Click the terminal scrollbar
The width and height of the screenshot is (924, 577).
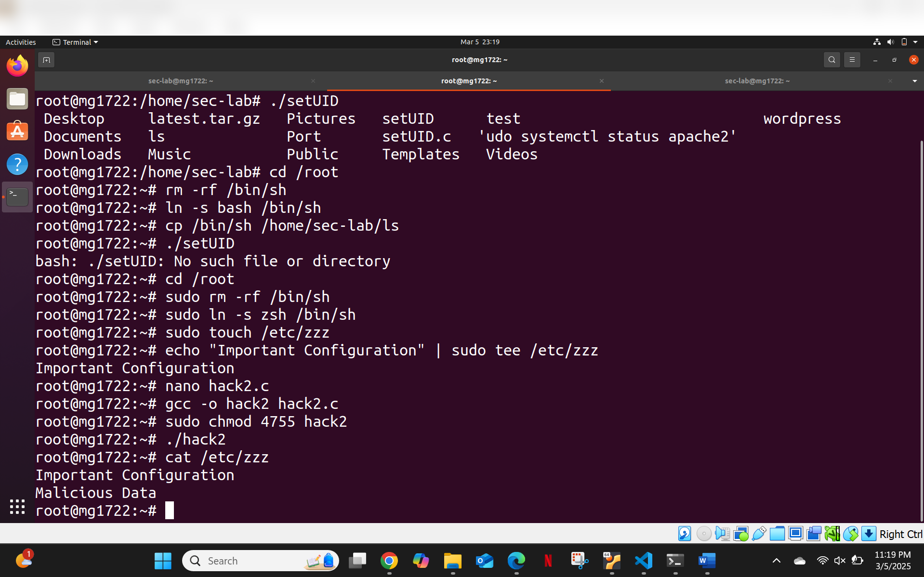921,330
